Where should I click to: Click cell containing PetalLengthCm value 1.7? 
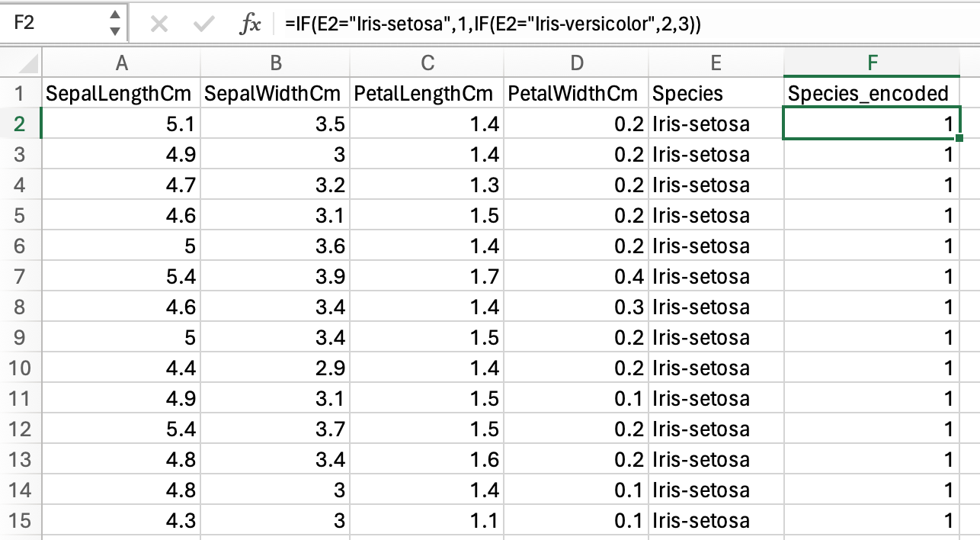(428, 276)
